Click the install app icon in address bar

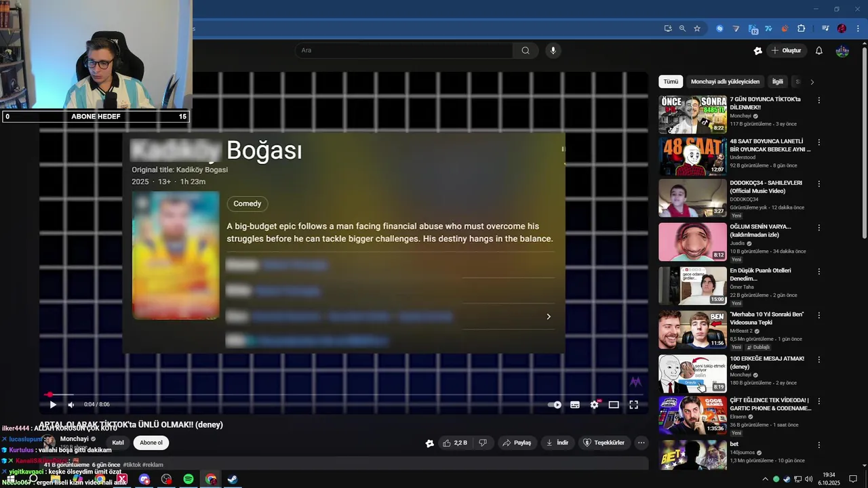[x=668, y=28]
